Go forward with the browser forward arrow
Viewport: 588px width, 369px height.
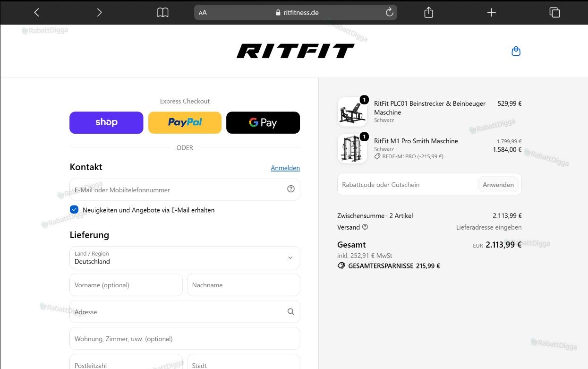click(99, 13)
